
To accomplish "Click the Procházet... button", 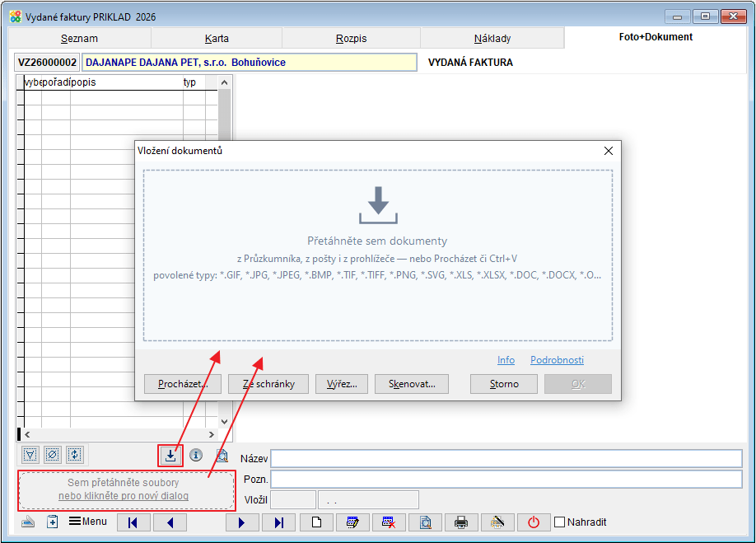I will 183,384.
